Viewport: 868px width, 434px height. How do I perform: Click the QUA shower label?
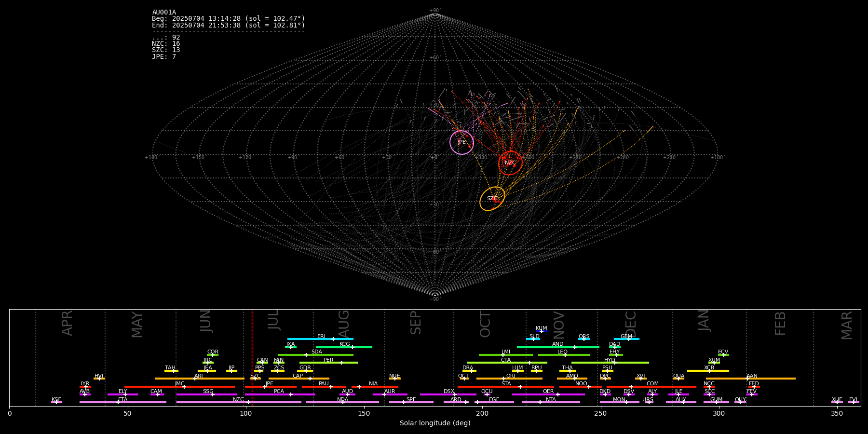pyautogui.click(x=678, y=376)
